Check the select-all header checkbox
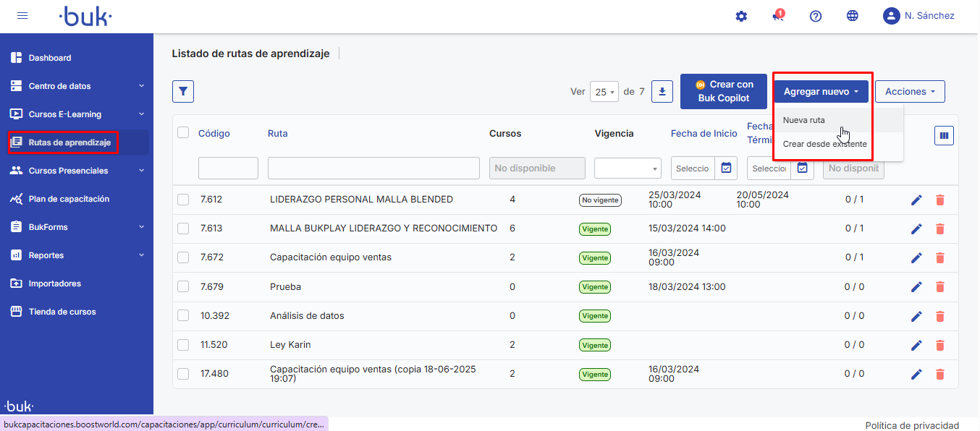 coord(183,133)
